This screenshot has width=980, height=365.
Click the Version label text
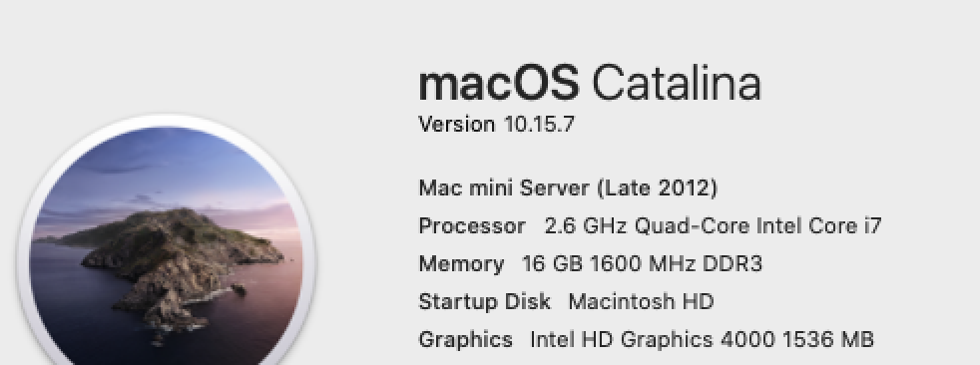pyautogui.click(x=457, y=124)
